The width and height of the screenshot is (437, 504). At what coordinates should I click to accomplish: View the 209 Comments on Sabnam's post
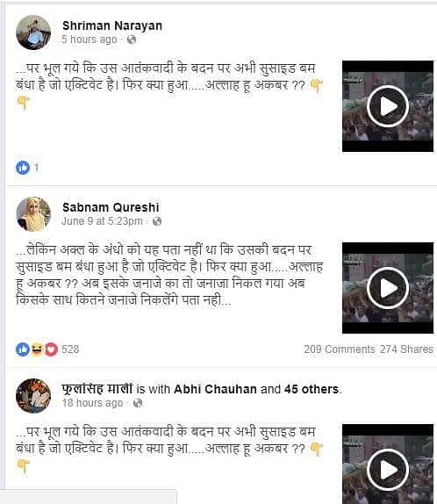point(340,349)
